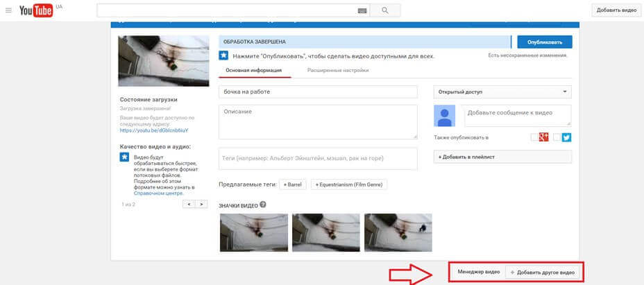644x285 pixels.
Task: Enable the Twitter publish checkbox
Action: tap(557, 137)
